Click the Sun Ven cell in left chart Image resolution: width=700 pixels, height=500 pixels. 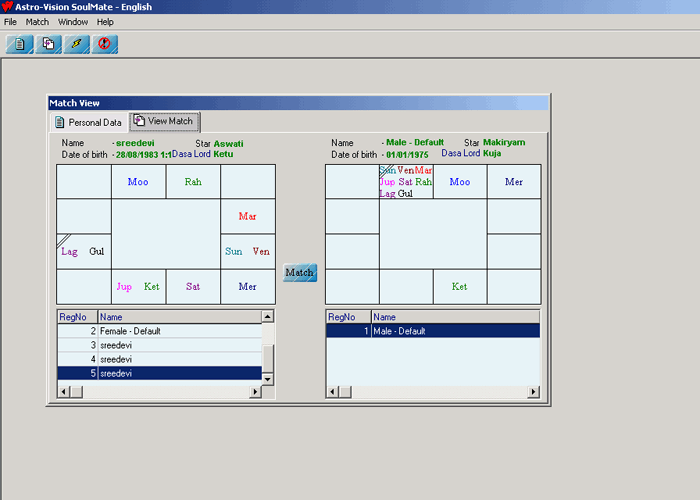coord(248,251)
